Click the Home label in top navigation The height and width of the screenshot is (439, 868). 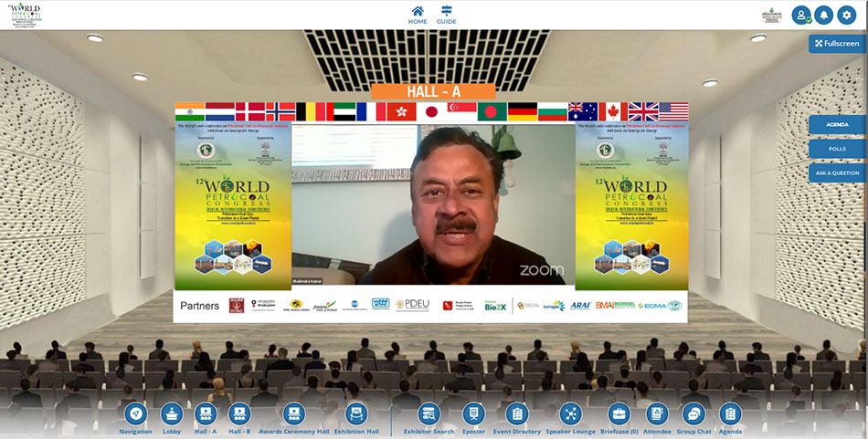pyautogui.click(x=418, y=22)
